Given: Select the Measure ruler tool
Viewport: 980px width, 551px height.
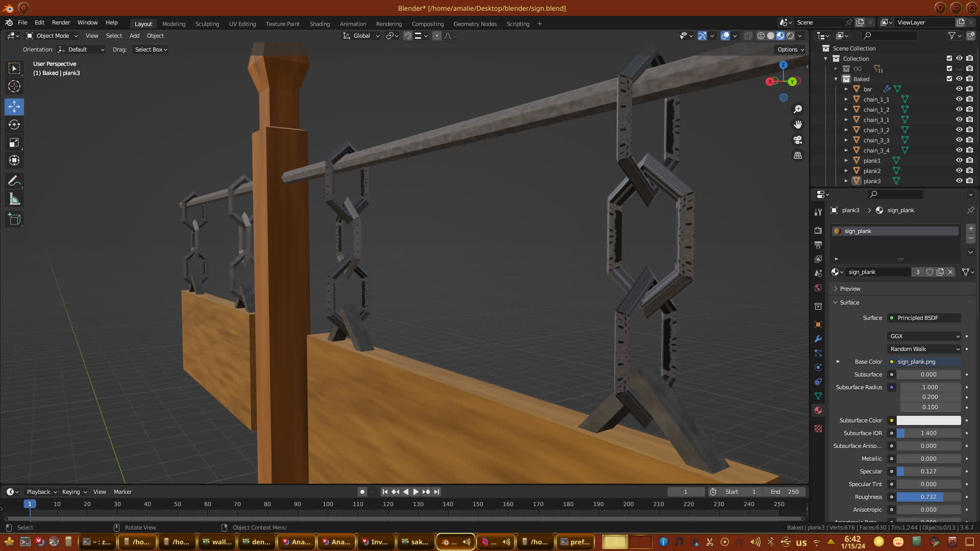Looking at the screenshot, I should click(x=14, y=199).
